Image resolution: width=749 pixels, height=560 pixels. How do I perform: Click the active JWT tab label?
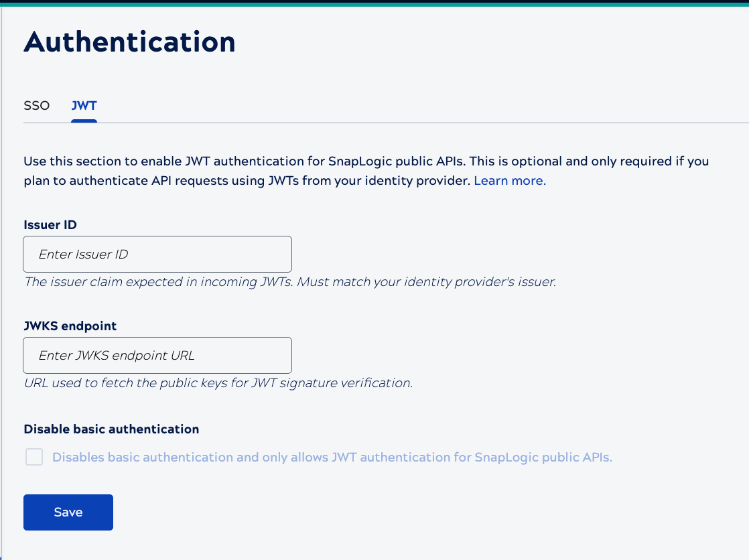84,105
